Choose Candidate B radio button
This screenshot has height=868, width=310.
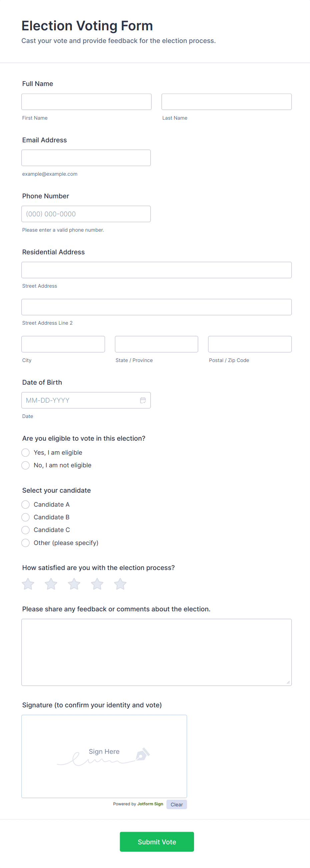point(26,517)
